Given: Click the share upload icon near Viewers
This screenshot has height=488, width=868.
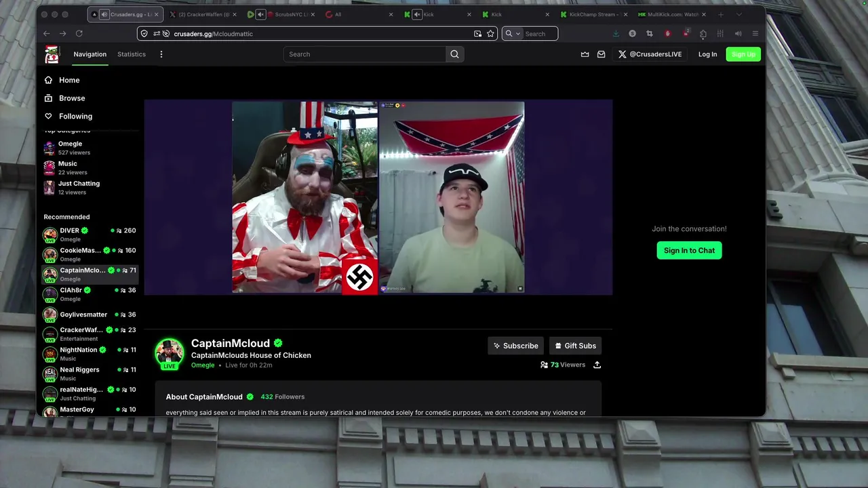Looking at the screenshot, I should point(597,365).
